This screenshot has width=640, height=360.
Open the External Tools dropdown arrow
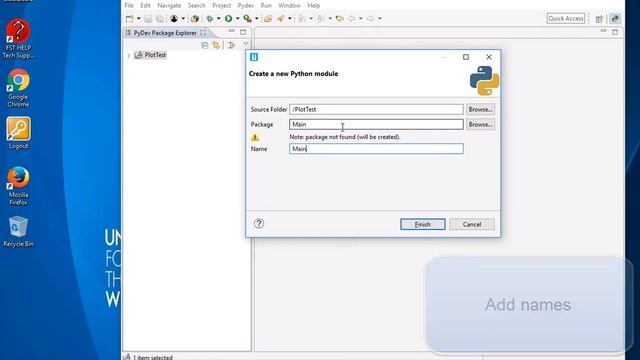[x=256, y=18]
